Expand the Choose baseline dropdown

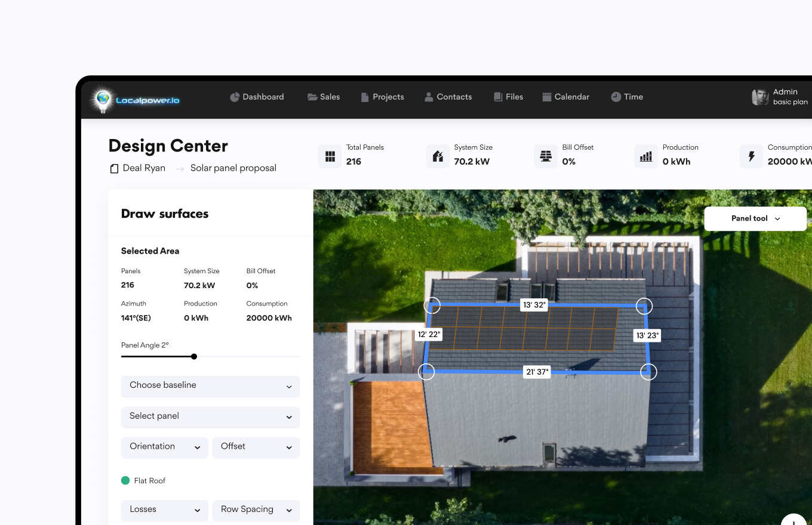[x=210, y=386]
